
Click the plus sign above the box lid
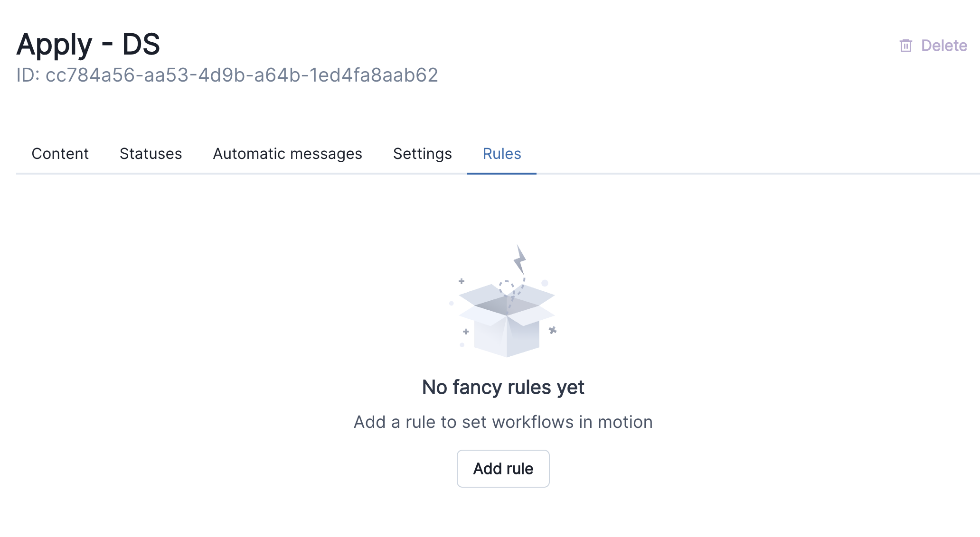461,281
